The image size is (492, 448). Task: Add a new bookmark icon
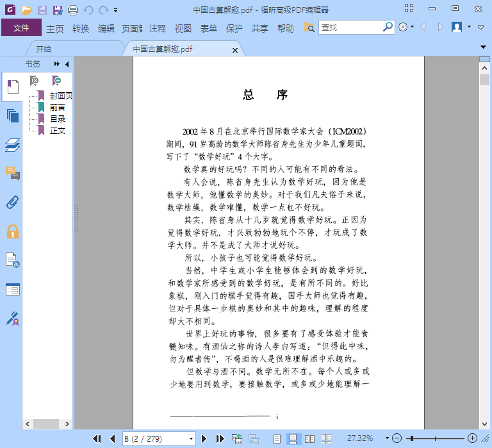point(56,81)
